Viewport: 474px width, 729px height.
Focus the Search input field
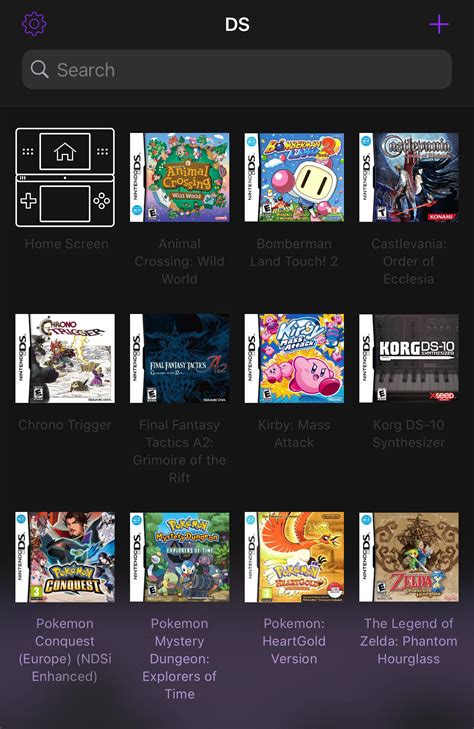237,70
